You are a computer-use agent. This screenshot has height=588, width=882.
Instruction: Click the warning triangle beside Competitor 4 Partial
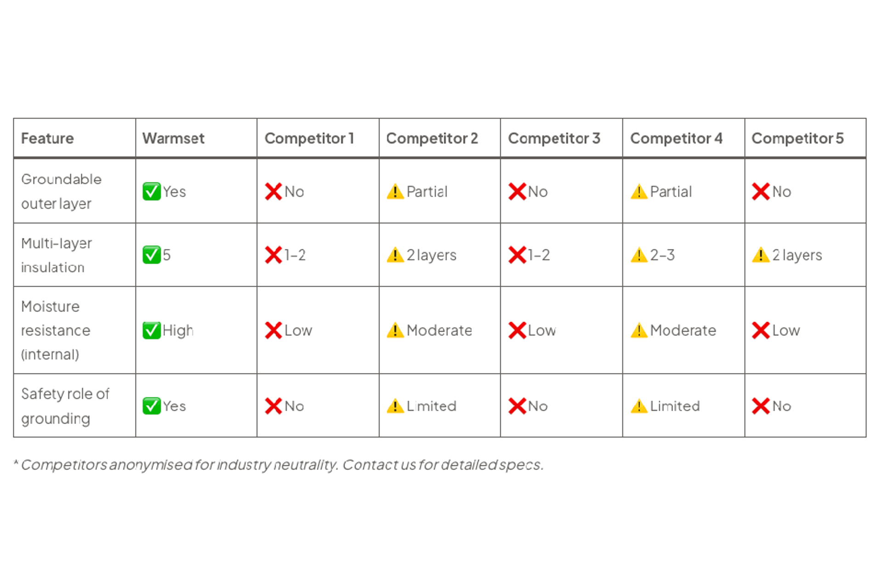(x=639, y=192)
